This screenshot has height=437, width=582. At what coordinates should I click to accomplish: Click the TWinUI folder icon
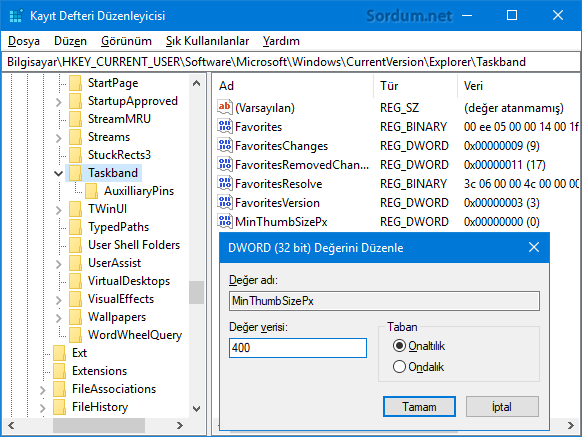pyautogui.click(x=75, y=209)
